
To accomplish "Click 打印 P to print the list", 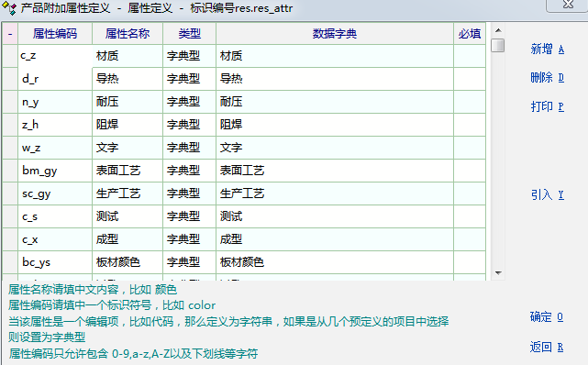I will coord(547,106).
